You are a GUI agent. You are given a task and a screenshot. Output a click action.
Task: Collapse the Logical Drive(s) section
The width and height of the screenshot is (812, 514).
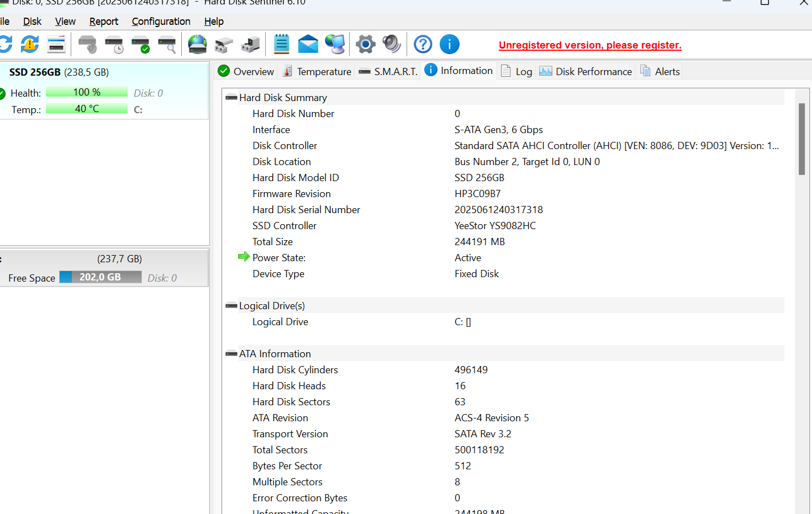point(231,306)
